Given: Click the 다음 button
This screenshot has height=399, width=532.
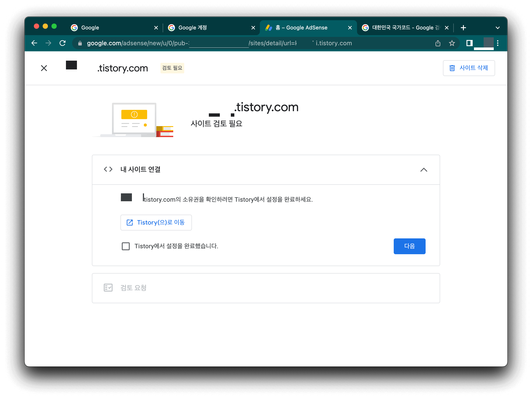Looking at the screenshot, I should click(409, 246).
